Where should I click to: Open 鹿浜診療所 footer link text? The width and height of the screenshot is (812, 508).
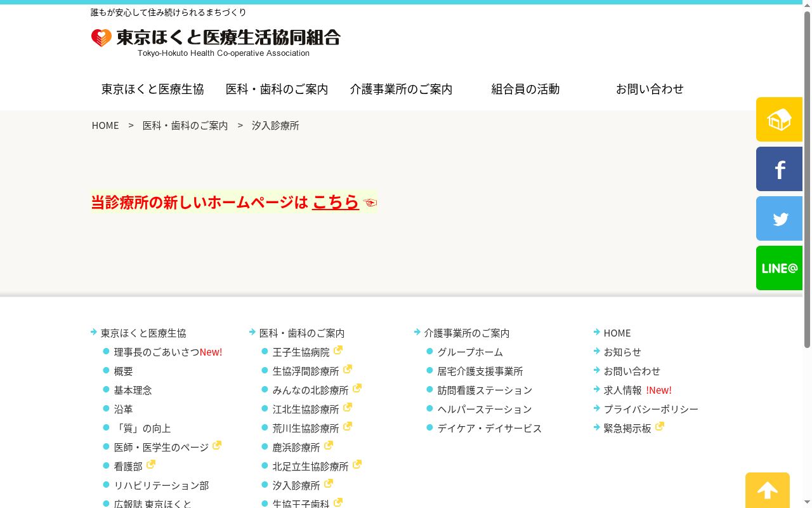coord(296,447)
